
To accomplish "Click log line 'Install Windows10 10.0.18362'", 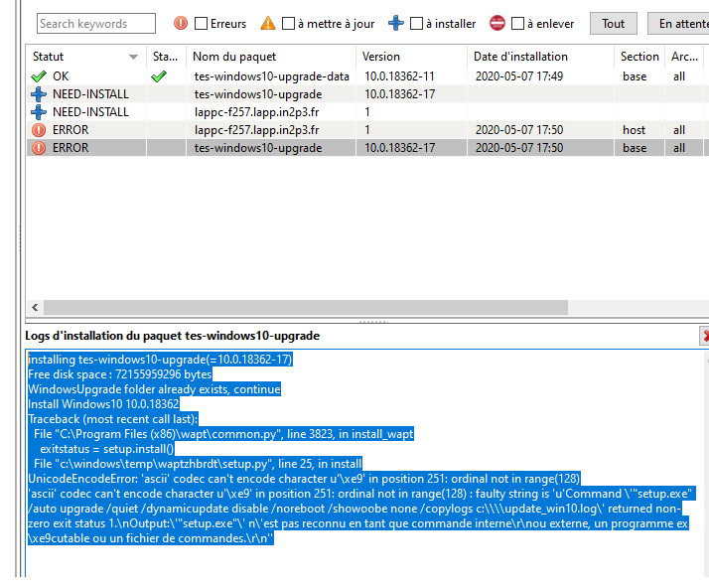I will point(103,404).
